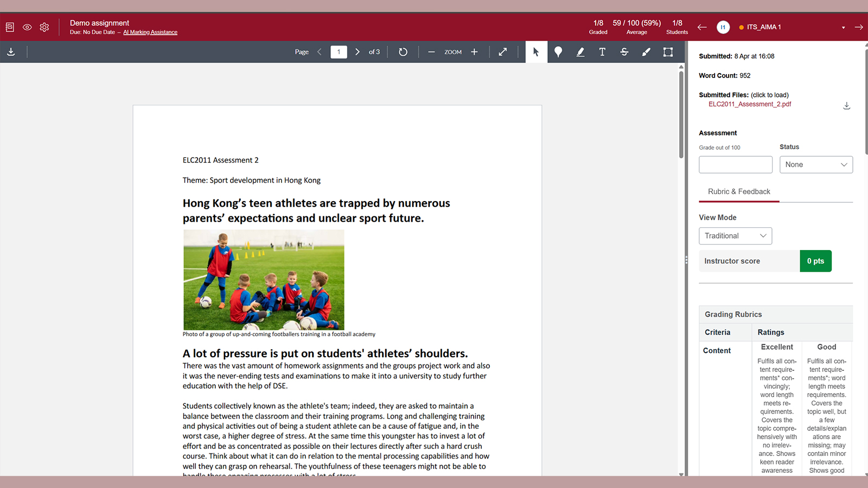Expand the View Mode Traditional dropdown
This screenshot has width=868, height=488.
735,236
